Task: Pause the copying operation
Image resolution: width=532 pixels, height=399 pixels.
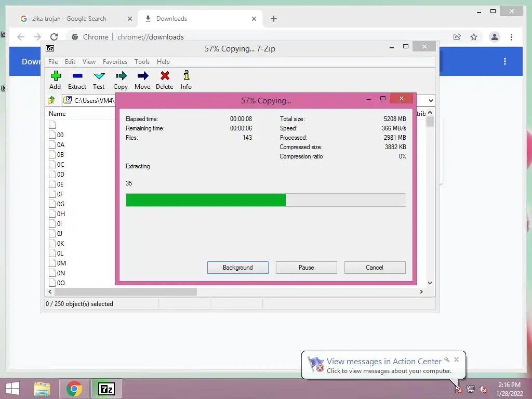Action: point(307,268)
